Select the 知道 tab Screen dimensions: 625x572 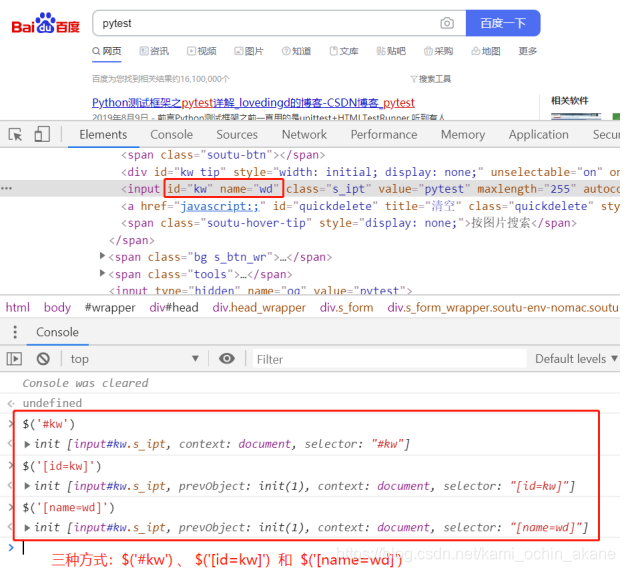point(296,51)
